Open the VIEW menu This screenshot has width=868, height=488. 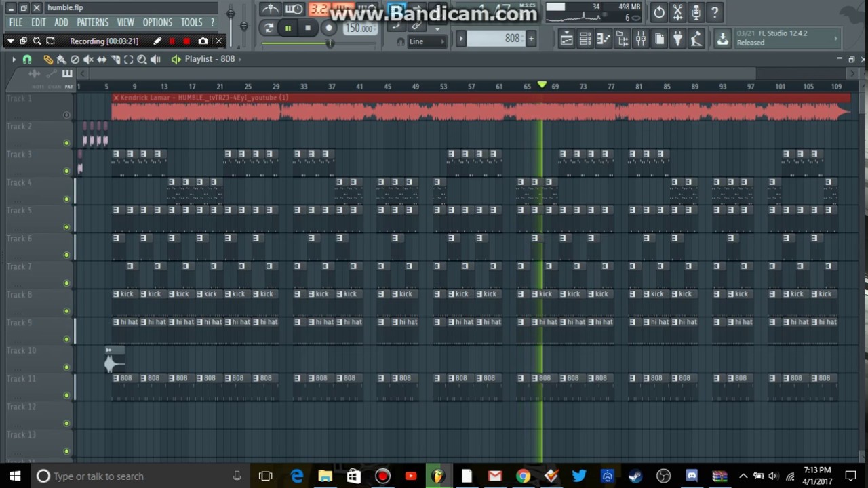125,22
